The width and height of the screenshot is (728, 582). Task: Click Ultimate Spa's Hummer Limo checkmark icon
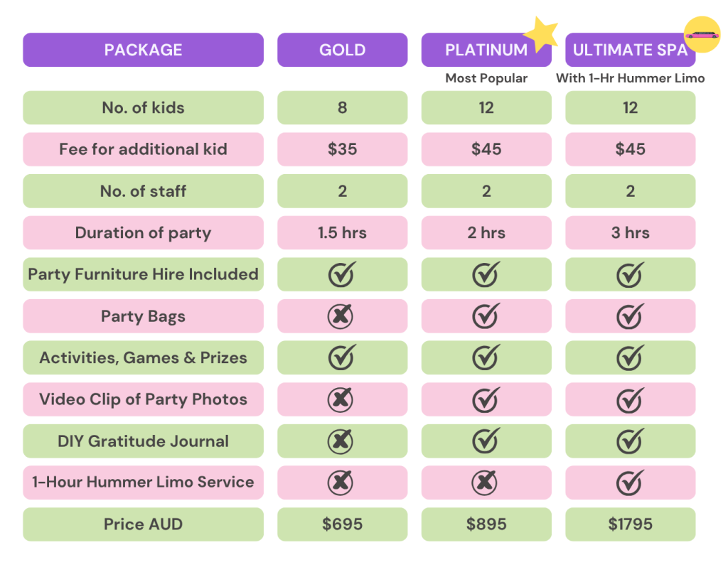[x=630, y=483]
